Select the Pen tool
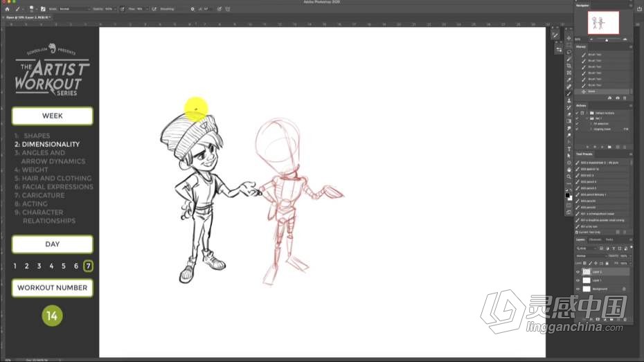The image size is (644, 362). tap(569, 142)
